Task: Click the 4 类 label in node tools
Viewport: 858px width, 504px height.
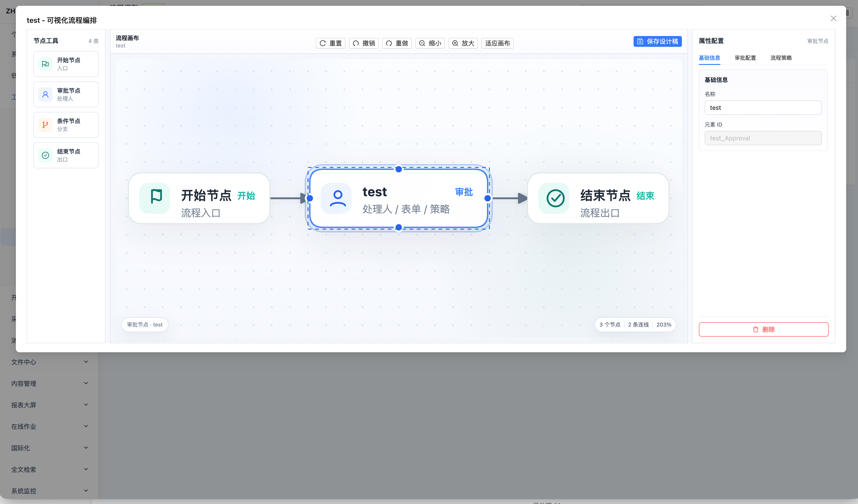Action: [94, 41]
